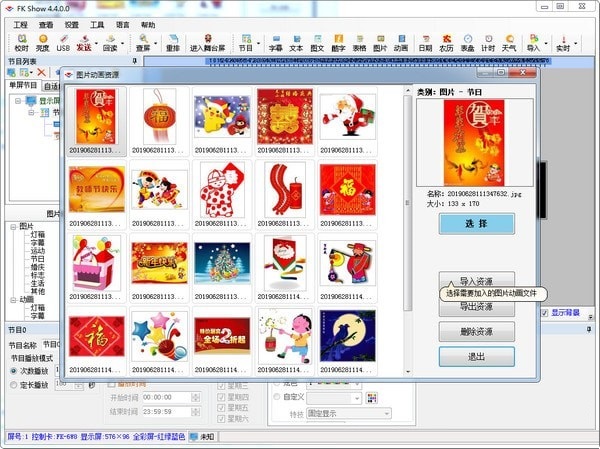Click the 退出 button

tap(476, 357)
